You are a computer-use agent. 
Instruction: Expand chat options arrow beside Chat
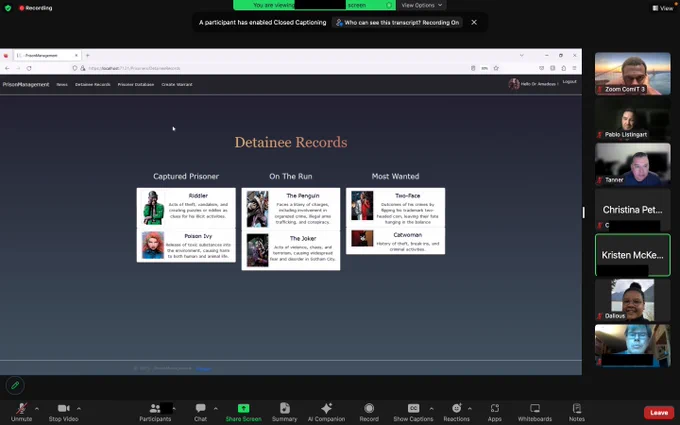coord(216,409)
